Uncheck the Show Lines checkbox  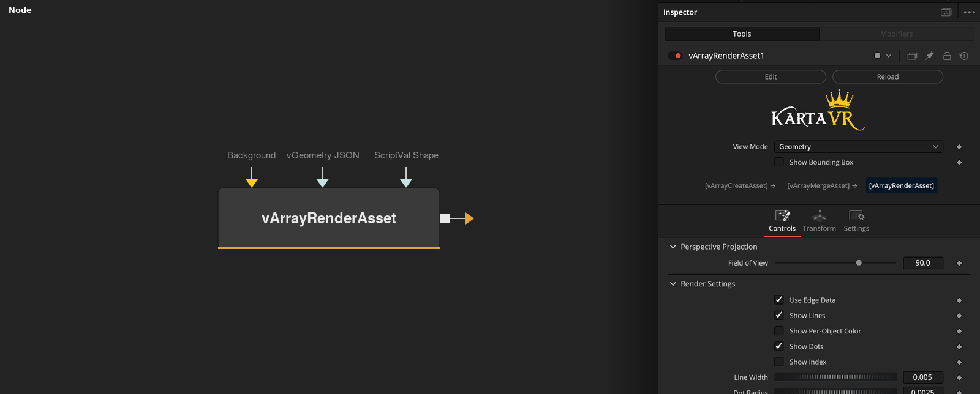[x=779, y=315]
